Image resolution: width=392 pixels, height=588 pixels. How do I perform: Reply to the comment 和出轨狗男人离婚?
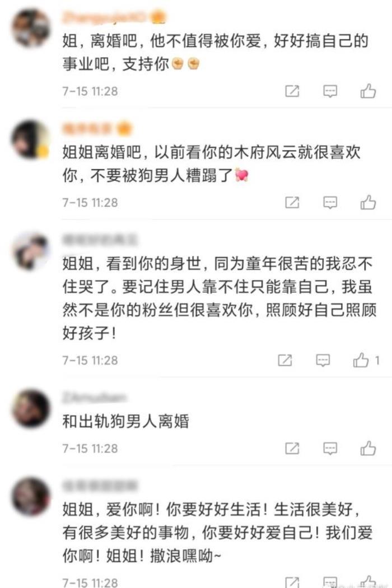click(330, 449)
